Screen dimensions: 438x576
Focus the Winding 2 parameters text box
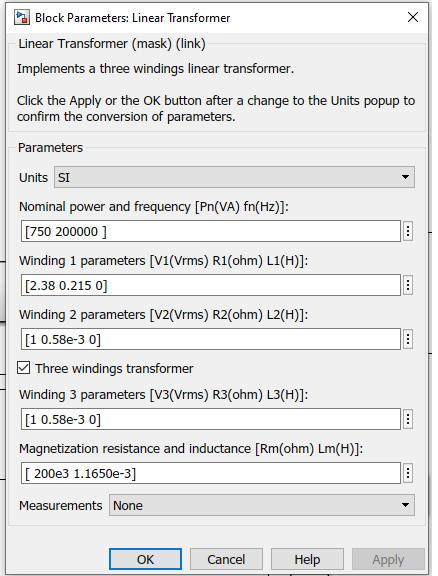[x=211, y=339]
